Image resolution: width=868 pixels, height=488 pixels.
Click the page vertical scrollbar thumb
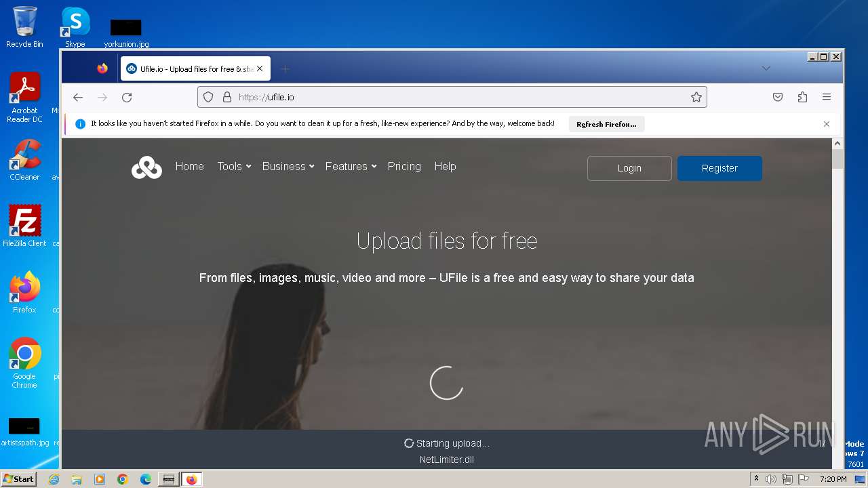pyautogui.click(x=837, y=159)
